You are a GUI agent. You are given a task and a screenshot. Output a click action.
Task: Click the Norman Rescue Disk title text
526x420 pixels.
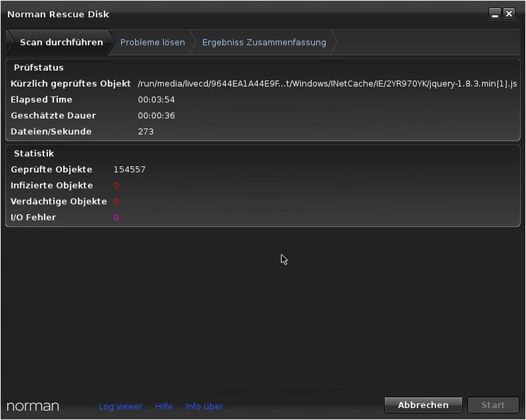click(58, 14)
